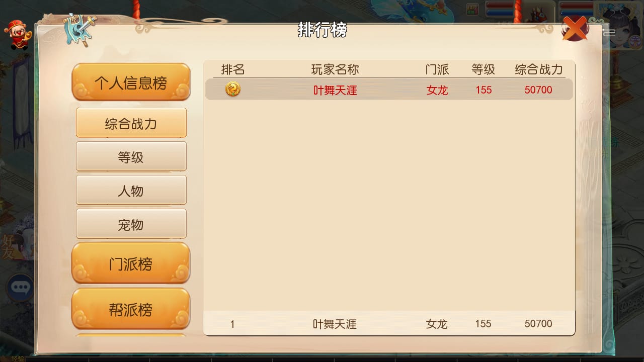Select the 综合战力 ranking tab
The height and width of the screenshot is (362, 644).
(x=131, y=123)
